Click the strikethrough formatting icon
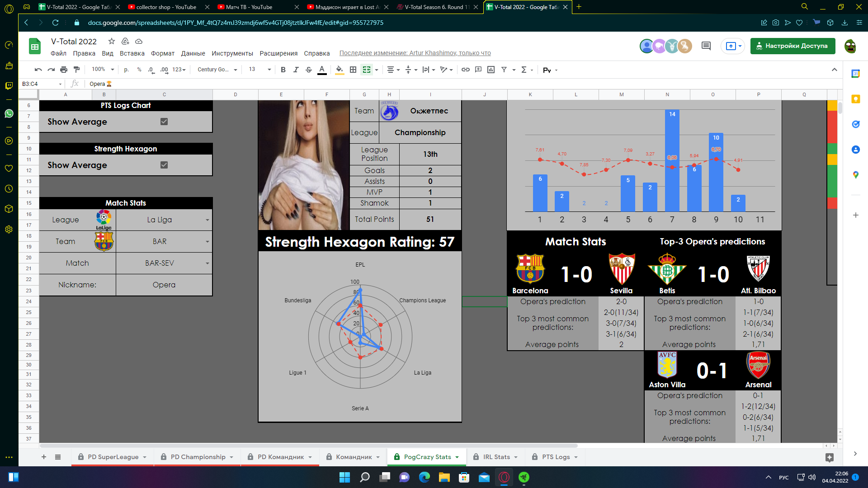The image size is (868, 488). click(x=309, y=70)
